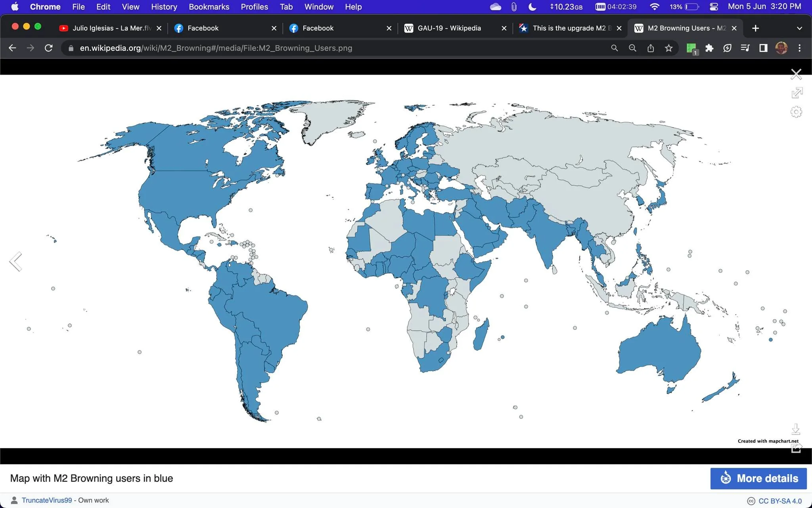
Task: Download this file icon
Action: (796, 429)
